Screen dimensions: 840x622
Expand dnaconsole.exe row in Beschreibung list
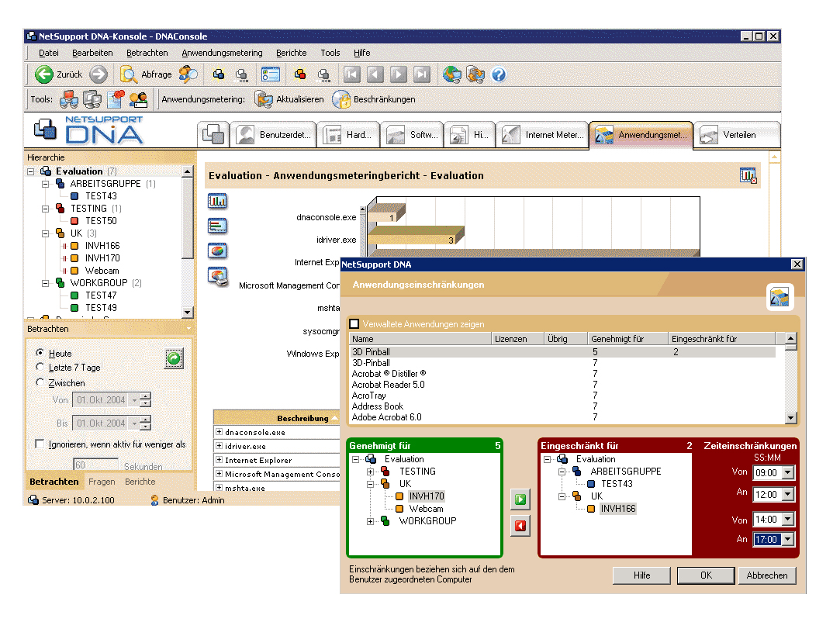[219, 431]
